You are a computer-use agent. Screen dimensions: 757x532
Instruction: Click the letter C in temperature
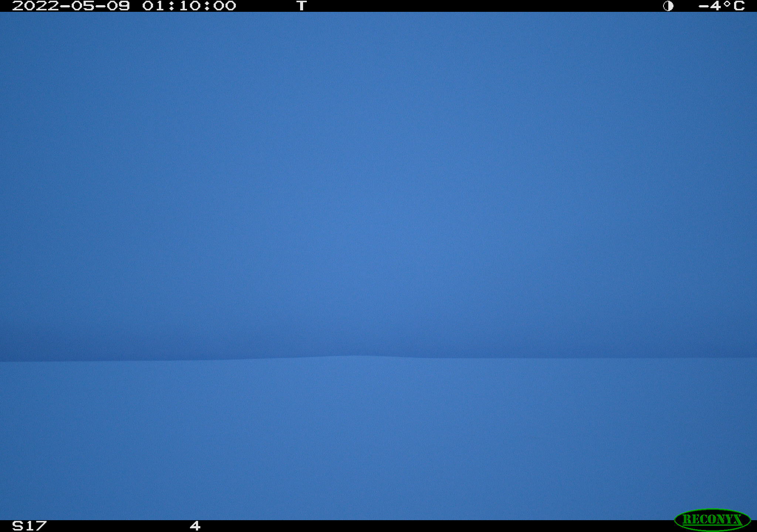739,6
